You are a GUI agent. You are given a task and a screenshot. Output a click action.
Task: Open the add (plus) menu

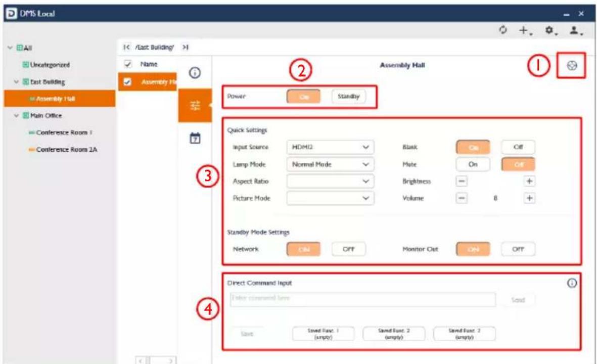[x=526, y=30]
